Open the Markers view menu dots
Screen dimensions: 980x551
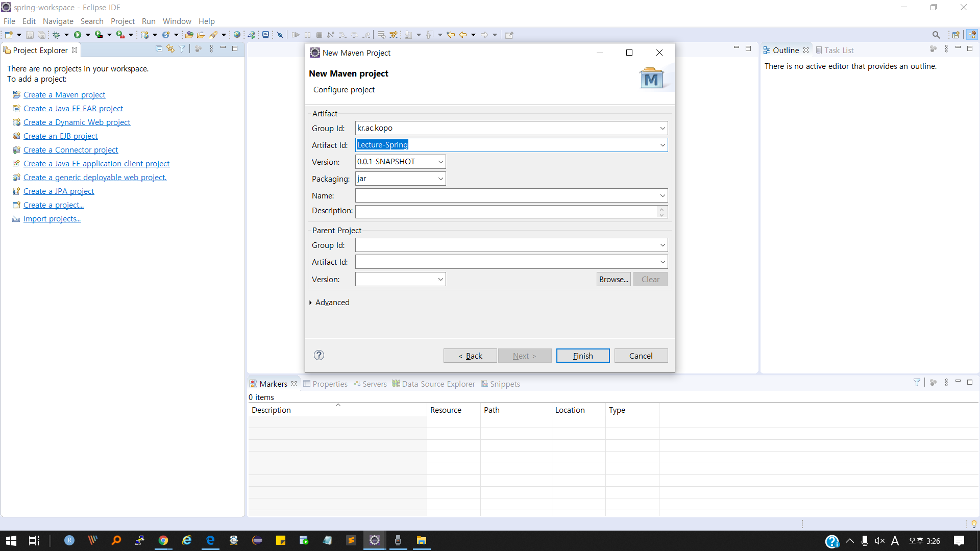tap(946, 382)
